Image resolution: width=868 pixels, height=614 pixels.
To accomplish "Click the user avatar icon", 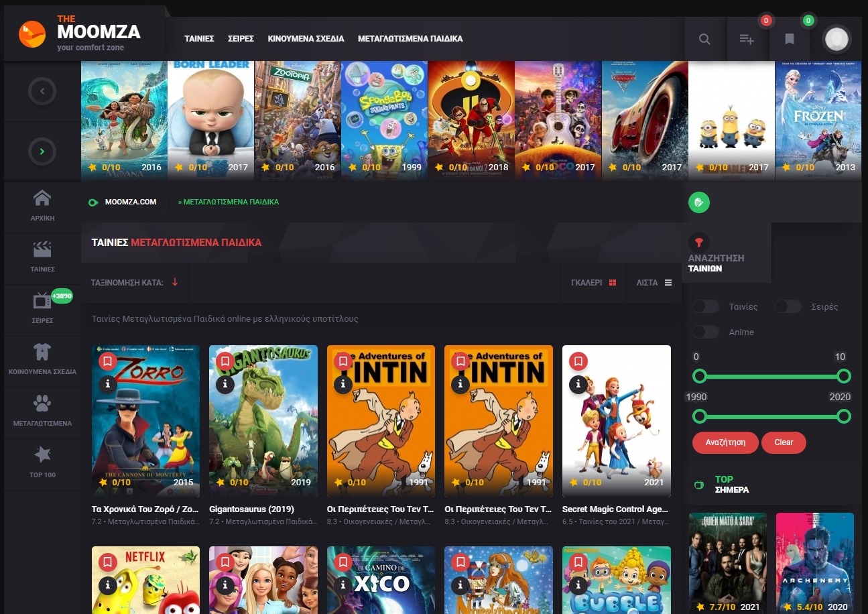I will [836, 39].
